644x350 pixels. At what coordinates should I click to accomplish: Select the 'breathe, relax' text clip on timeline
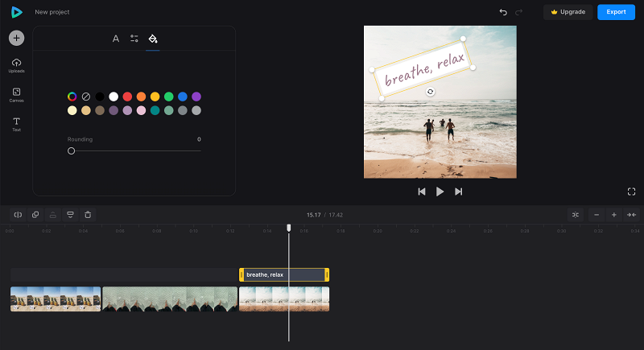(x=284, y=275)
